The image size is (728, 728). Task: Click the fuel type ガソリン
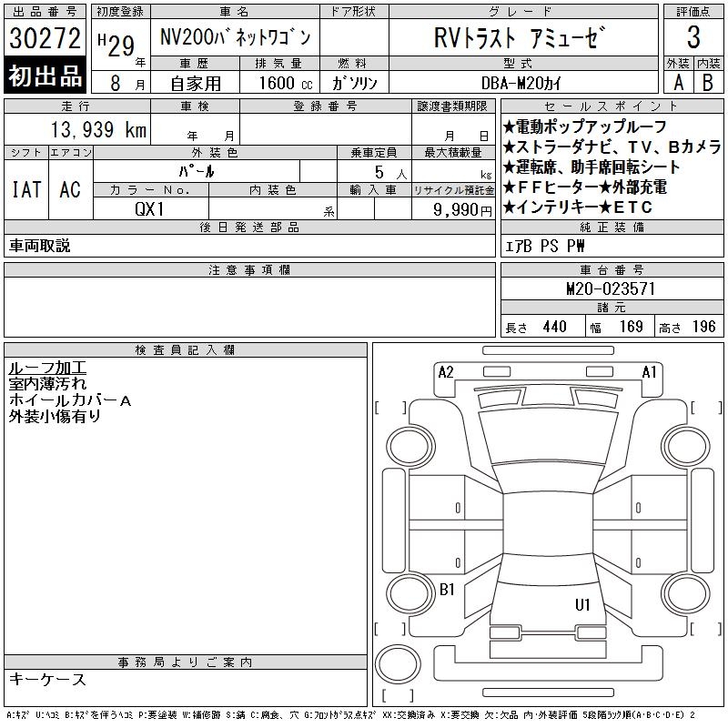354,83
